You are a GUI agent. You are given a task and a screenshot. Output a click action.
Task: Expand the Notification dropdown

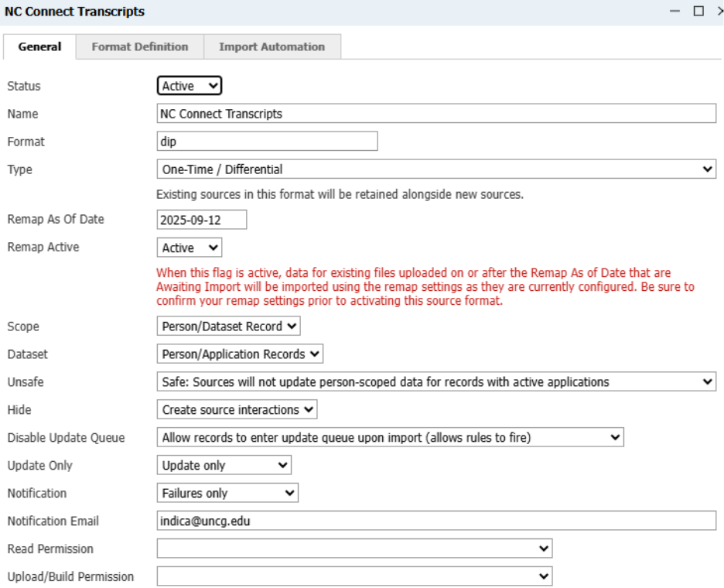click(227, 493)
